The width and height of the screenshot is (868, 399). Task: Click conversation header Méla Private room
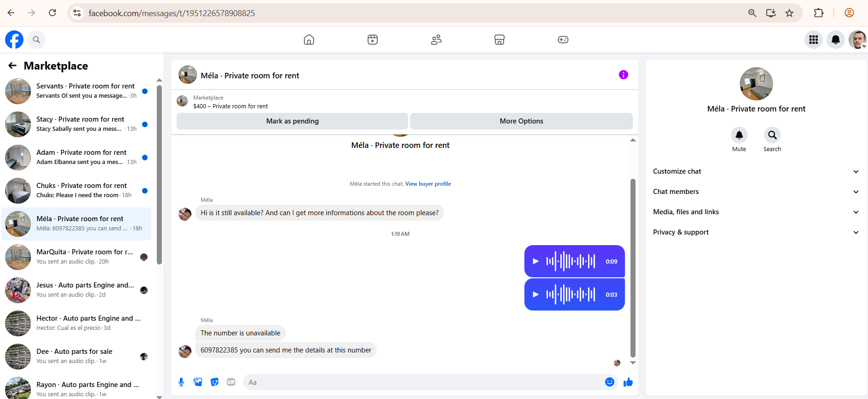(x=250, y=76)
